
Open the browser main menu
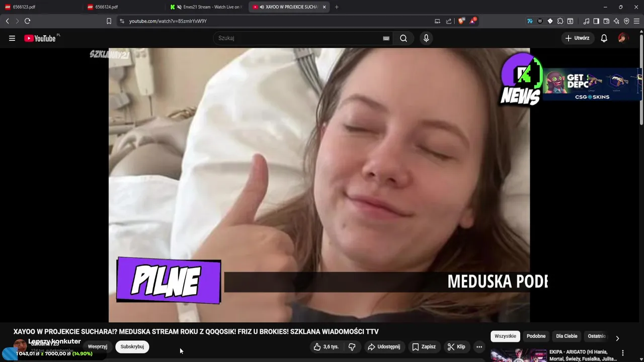pyautogui.click(x=637, y=21)
